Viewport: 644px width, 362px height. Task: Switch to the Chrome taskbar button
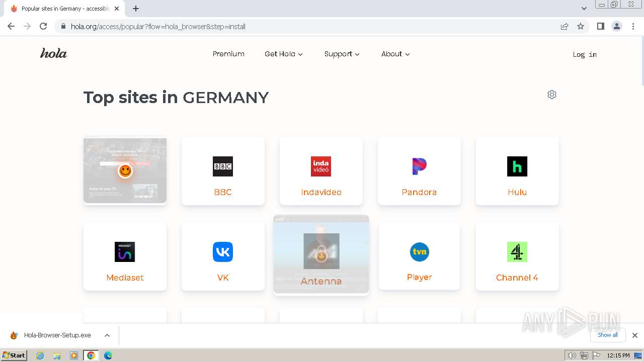point(91,355)
